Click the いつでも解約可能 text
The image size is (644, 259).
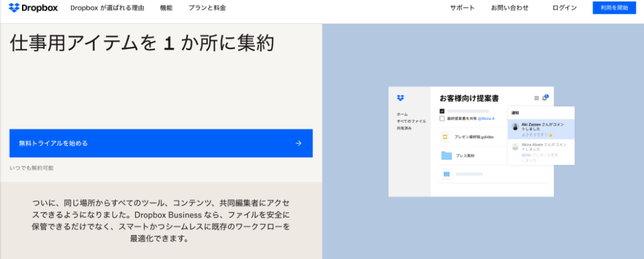click(x=31, y=168)
